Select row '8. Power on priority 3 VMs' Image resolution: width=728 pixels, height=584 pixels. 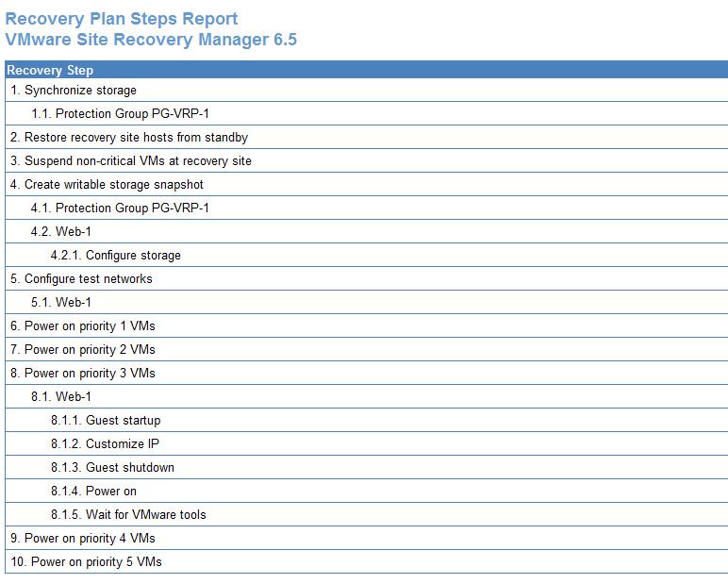pos(366,373)
